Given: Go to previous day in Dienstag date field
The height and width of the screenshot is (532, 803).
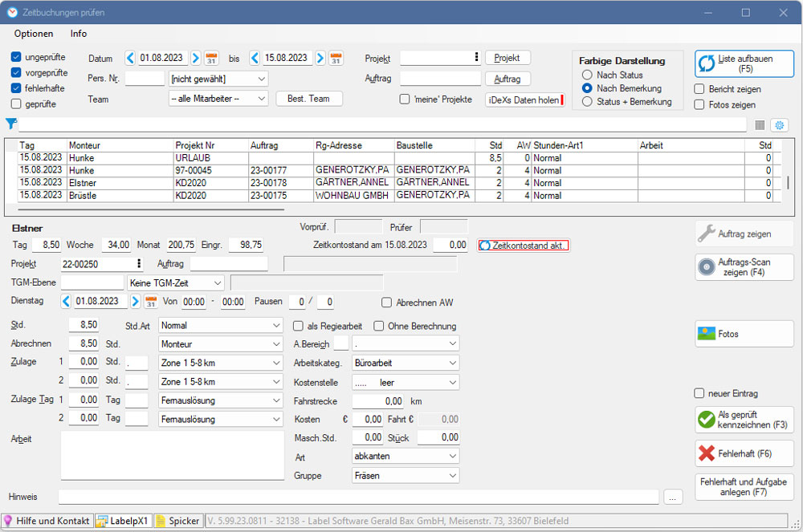Looking at the screenshot, I should pos(66,301).
